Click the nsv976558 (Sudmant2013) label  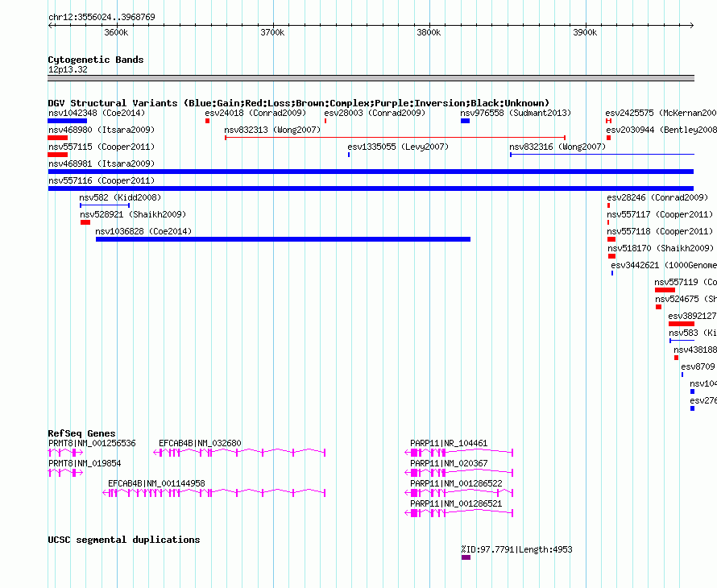tap(516, 113)
